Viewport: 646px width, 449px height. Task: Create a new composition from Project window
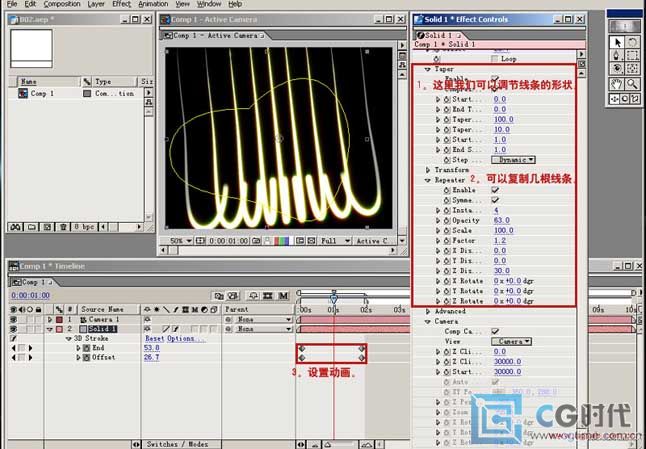pyautogui.click(x=47, y=227)
